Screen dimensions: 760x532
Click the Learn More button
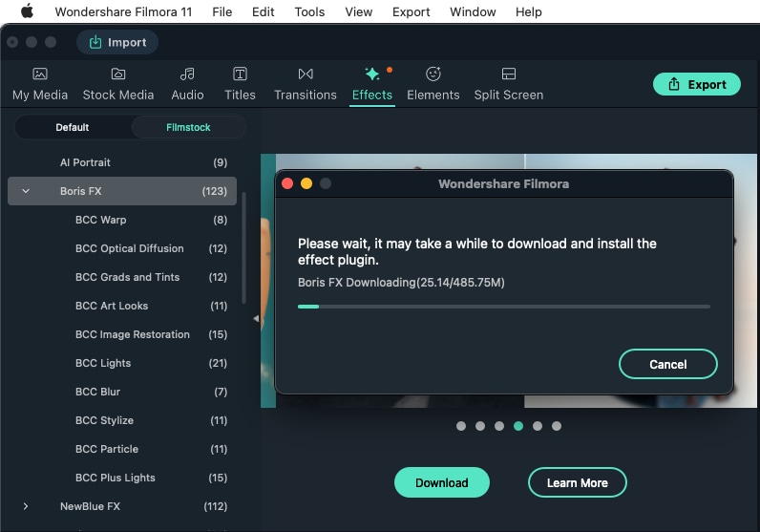[x=578, y=482]
